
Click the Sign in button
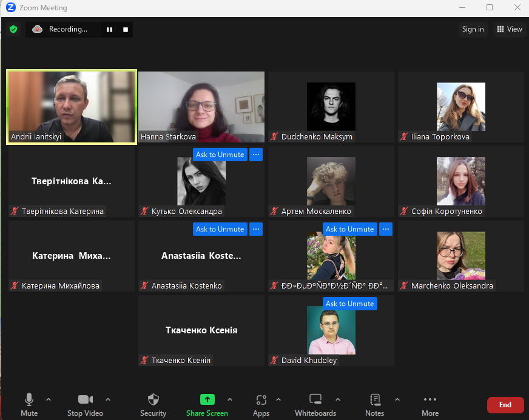473,29
